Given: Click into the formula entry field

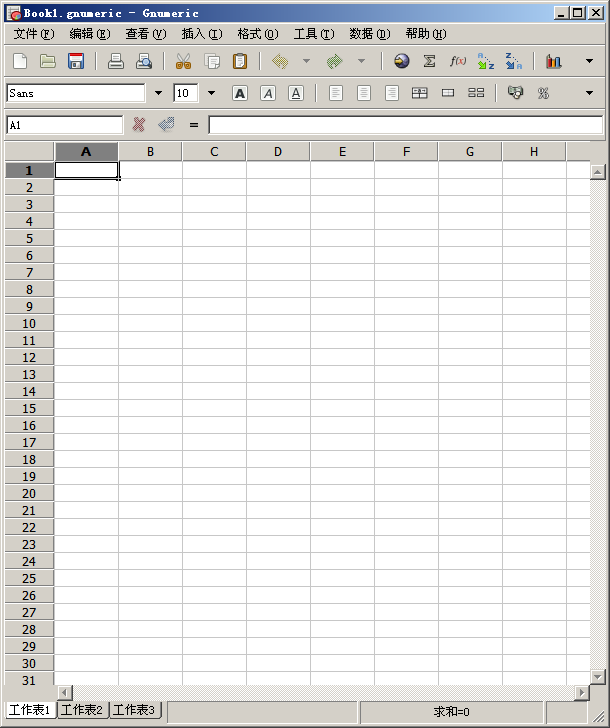Looking at the screenshot, I should (x=406, y=125).
